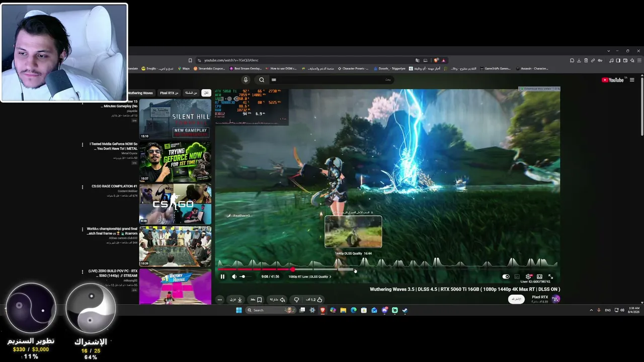
Task: Seek along the red video progress bar
Action: pyautogui.click(x=387, y=269)
